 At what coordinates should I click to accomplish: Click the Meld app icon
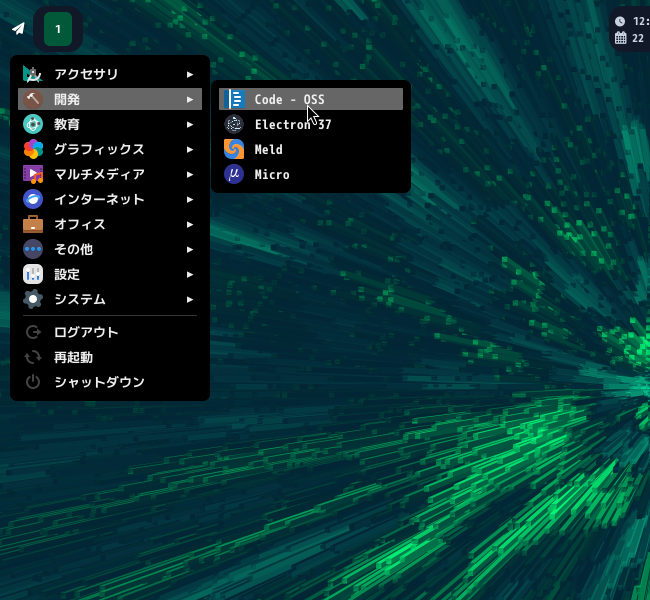234,149
